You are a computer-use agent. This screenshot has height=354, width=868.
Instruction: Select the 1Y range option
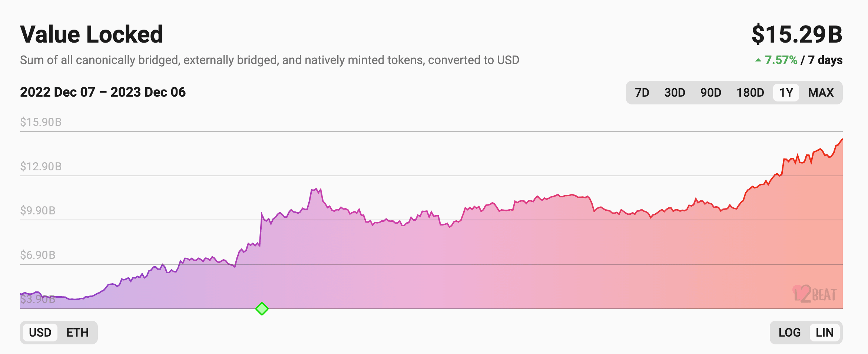coord(786,93)
